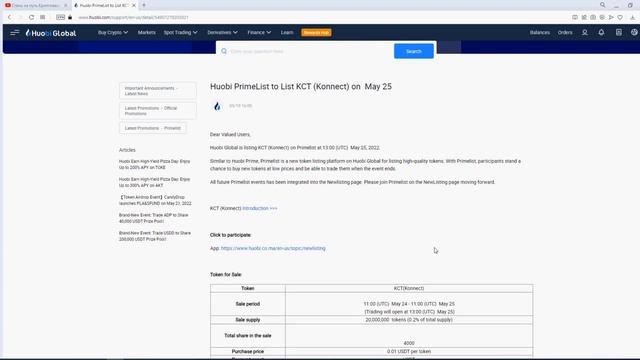This screenshot has height=360, width=640.
Task: Go back with the browser back arrow
Action: 9,17
